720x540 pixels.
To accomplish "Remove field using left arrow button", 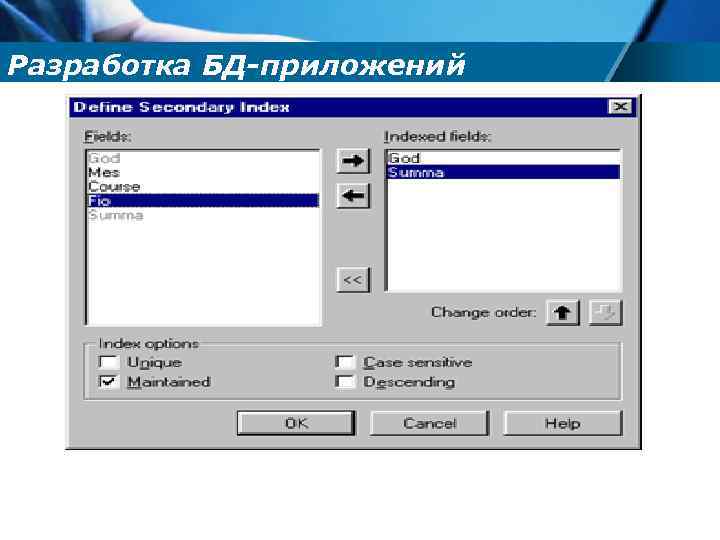I will 353,196.
